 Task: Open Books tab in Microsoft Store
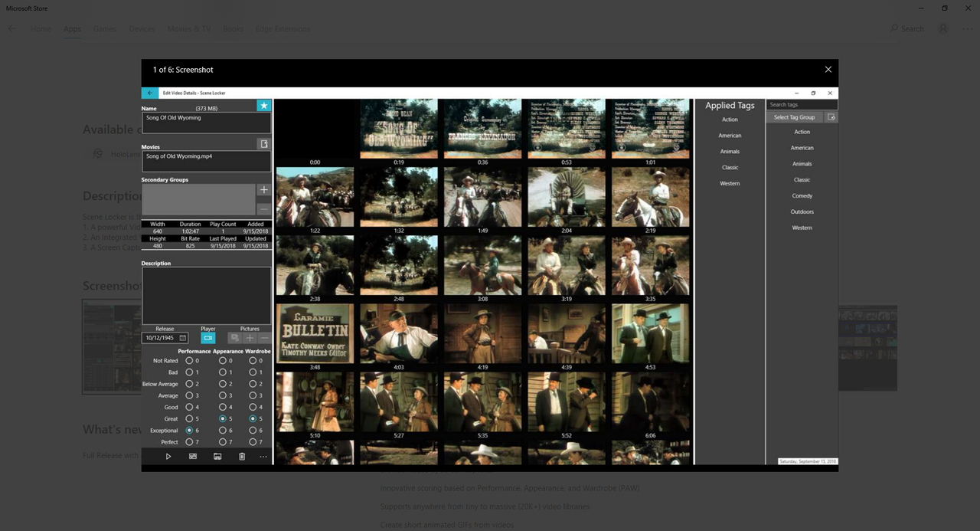pyautogui.click(x=233, y=29)
